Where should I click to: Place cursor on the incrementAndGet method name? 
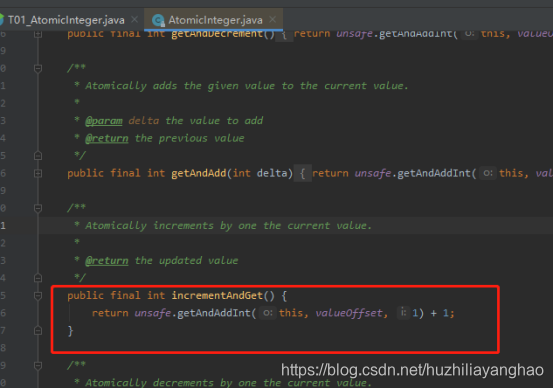(217, 295)
